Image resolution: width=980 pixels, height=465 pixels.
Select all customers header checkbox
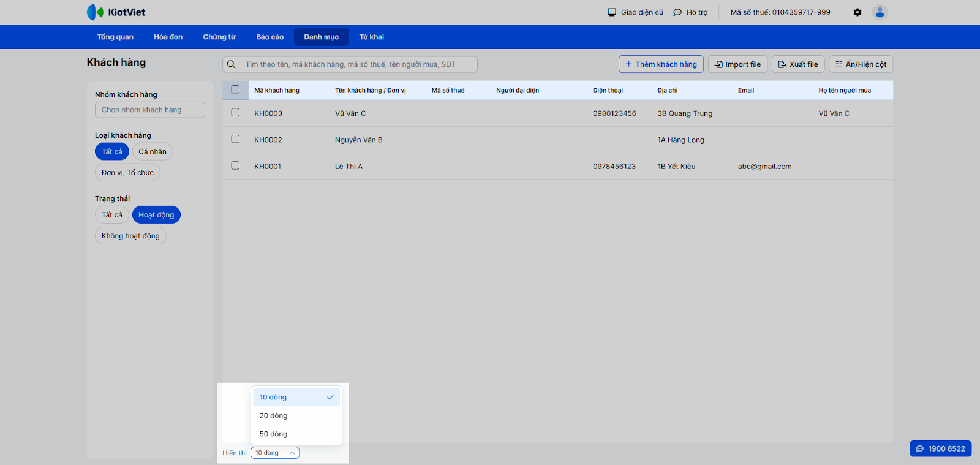(235, 89)
